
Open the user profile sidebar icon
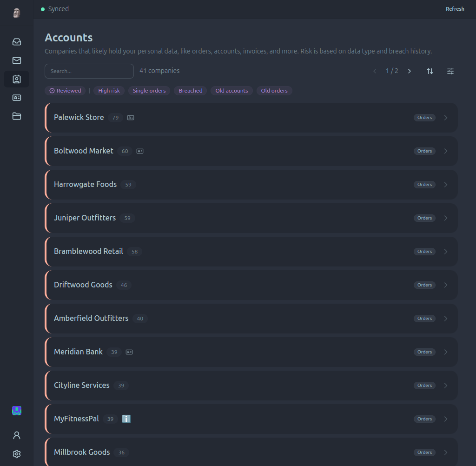coord(17,435)
